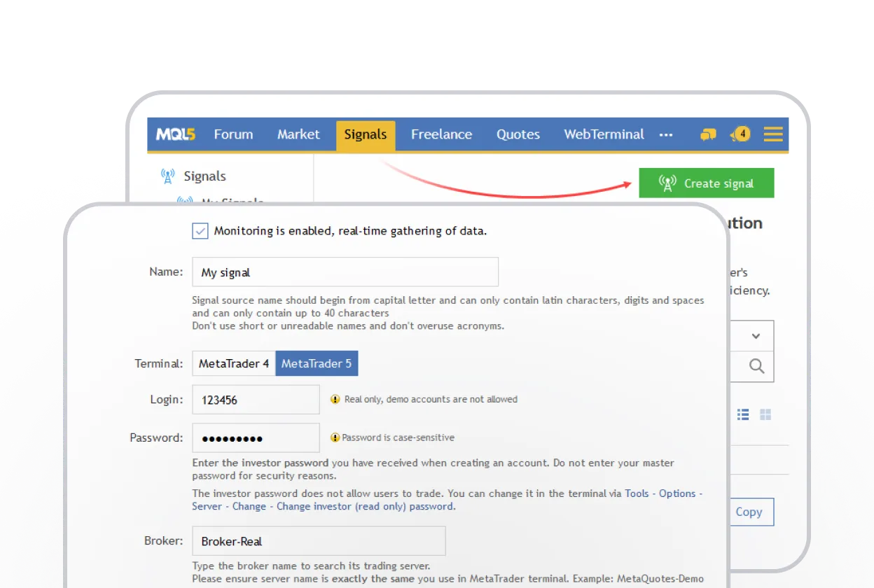Click the Login field with 123456

click(256, 400)
